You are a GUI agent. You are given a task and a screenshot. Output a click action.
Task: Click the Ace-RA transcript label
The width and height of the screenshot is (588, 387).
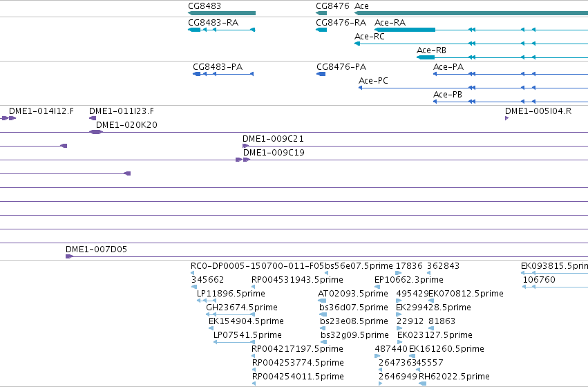click(390, 23)
